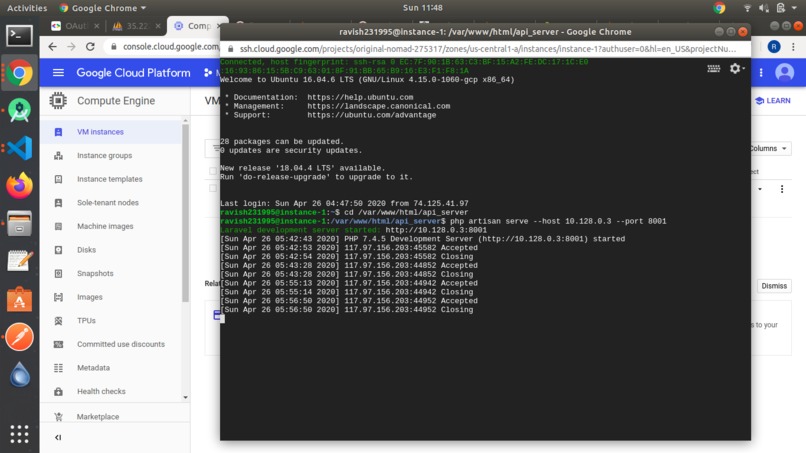Open Instance templates in the sidebar
Image resolution: width=806 pixels, height=453 pixels.
111,179
